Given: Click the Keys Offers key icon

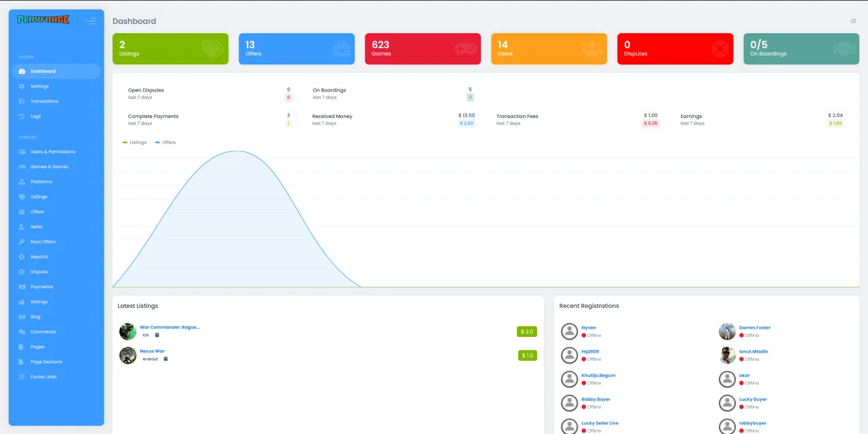Looking at the screenshot, I should [22, 241].
